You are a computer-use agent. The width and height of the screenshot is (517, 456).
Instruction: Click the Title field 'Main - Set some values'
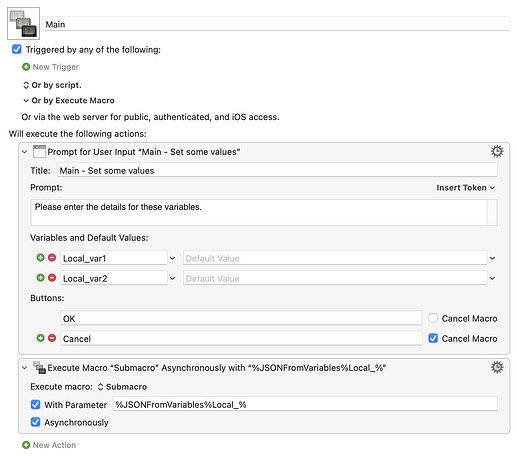tap(277, 170)
